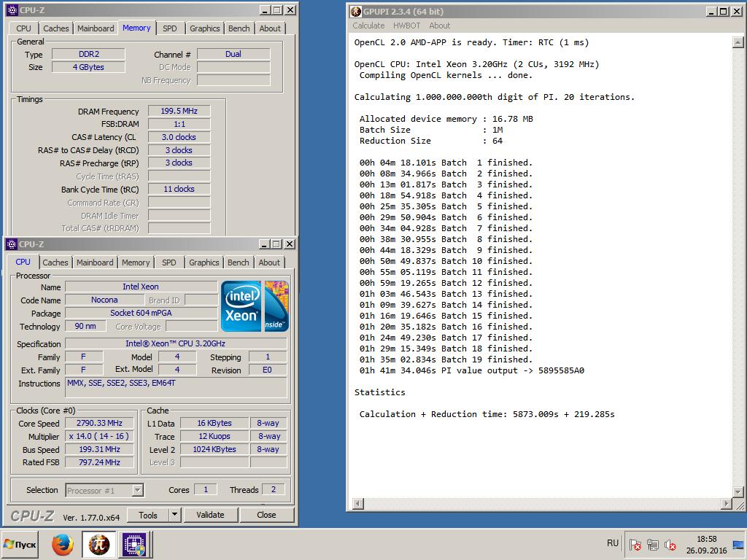Click the Level 2 cache value 1024 KBytes

point(214,449)
